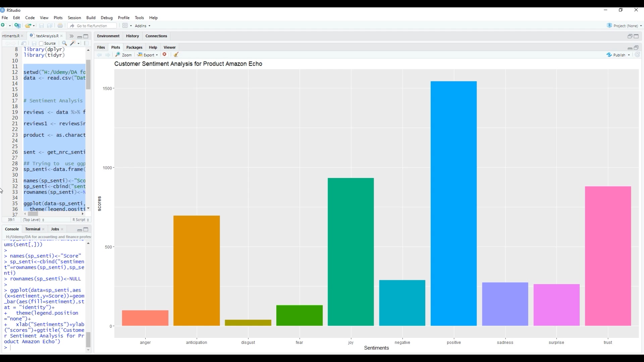Open the File menu

coord(5,18)
